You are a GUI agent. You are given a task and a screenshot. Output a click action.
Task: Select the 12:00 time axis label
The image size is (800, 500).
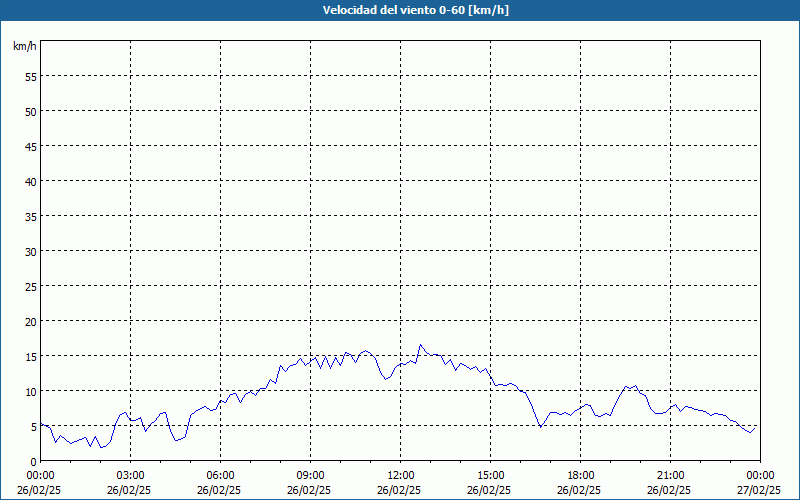click(x=401, y=476)
